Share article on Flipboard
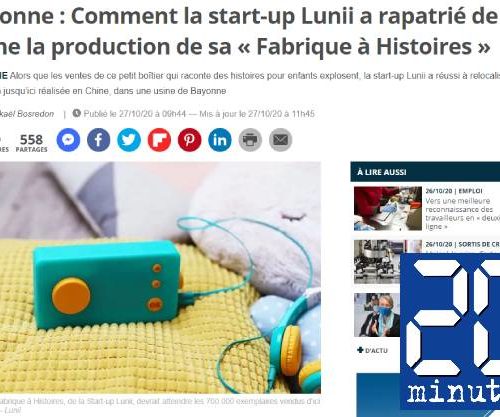This screenshot has width=500, height=417. pyautogui.click(x=159, y=140)
